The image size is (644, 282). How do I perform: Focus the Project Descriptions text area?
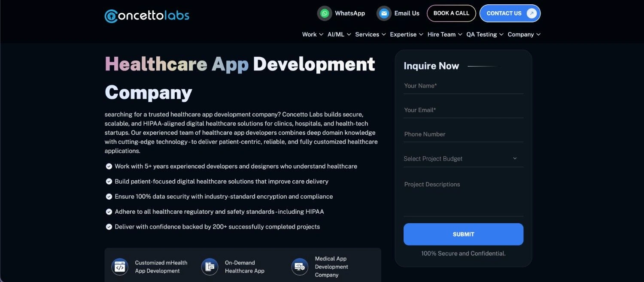point(463,197)
